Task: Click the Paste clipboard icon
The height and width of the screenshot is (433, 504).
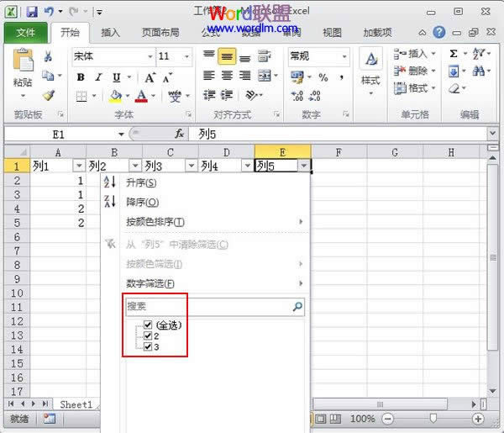Action: click(x=23, y=61)
